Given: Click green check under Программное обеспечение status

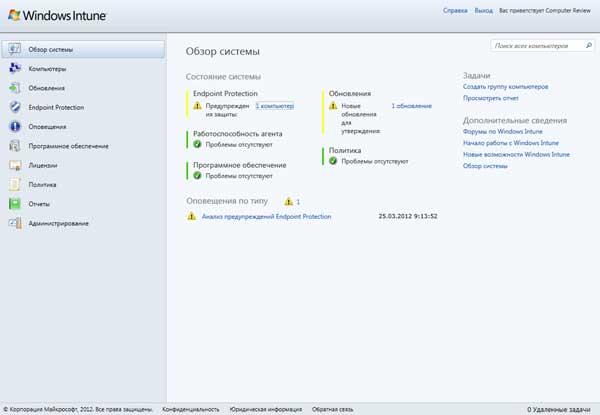Looking at the screenshot, I should [x=197, y=176].
